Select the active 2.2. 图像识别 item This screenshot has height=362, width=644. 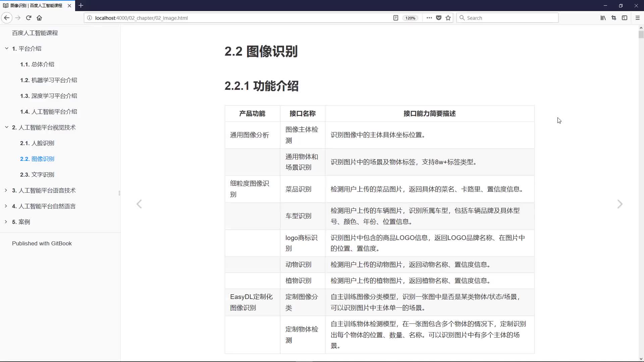click(x=37, y=159)
